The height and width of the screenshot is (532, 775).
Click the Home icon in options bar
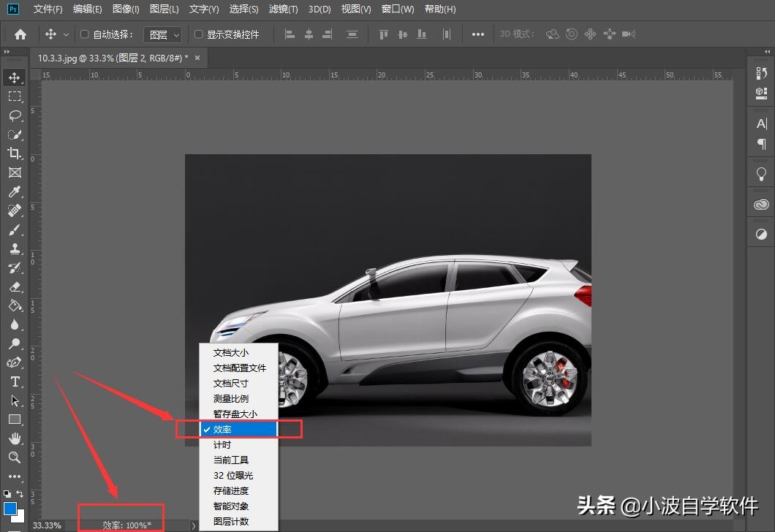(20, 34)
